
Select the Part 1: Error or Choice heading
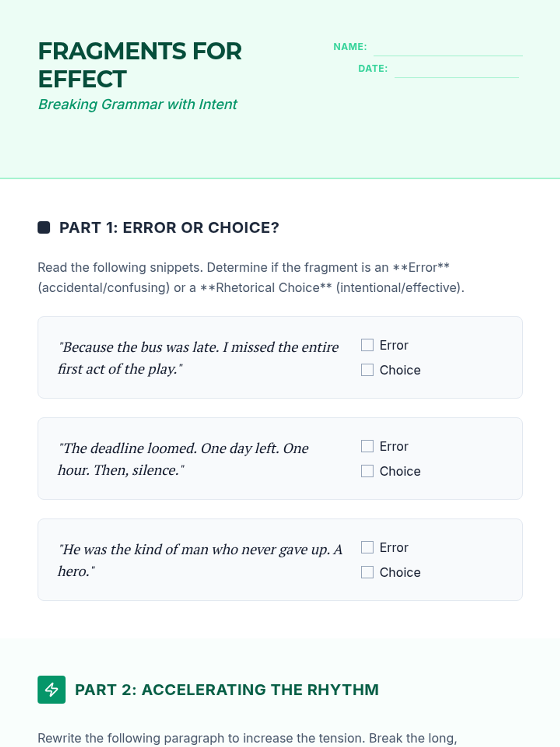coord(169,228)
